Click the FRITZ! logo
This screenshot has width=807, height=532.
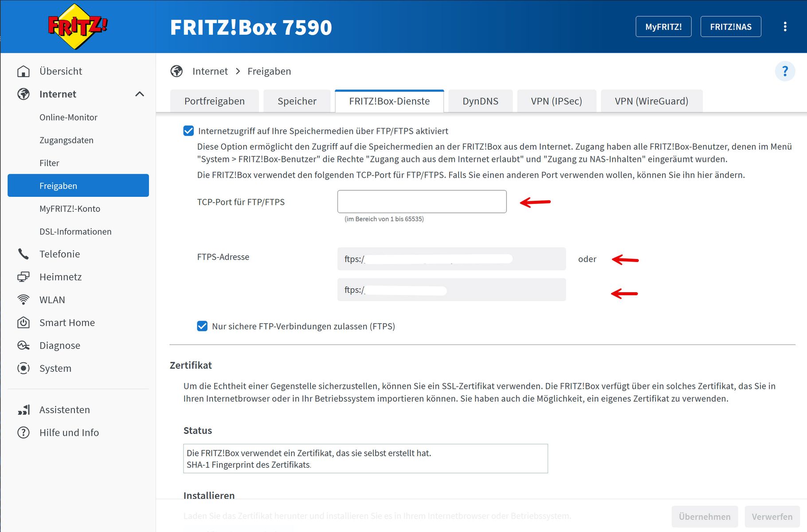78,26
